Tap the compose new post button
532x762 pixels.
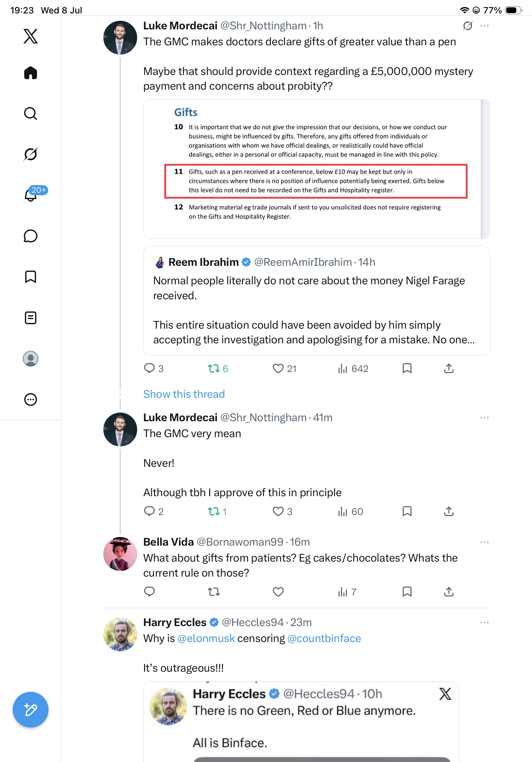pos(31,710)
